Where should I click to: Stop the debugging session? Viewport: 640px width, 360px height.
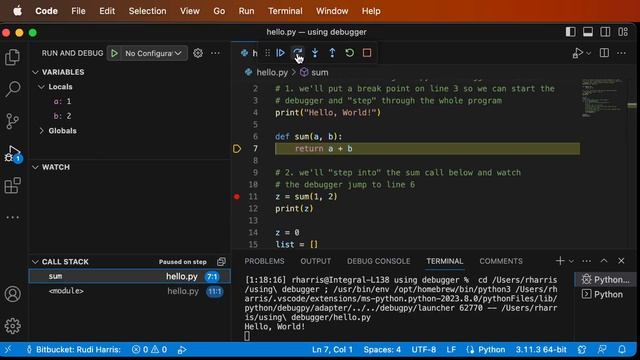coord(367,53)
